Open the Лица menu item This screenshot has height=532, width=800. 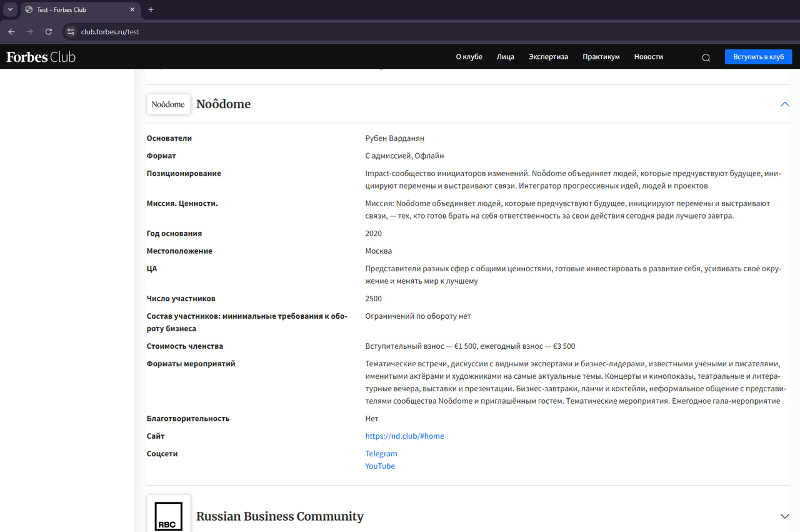[506, 57]
